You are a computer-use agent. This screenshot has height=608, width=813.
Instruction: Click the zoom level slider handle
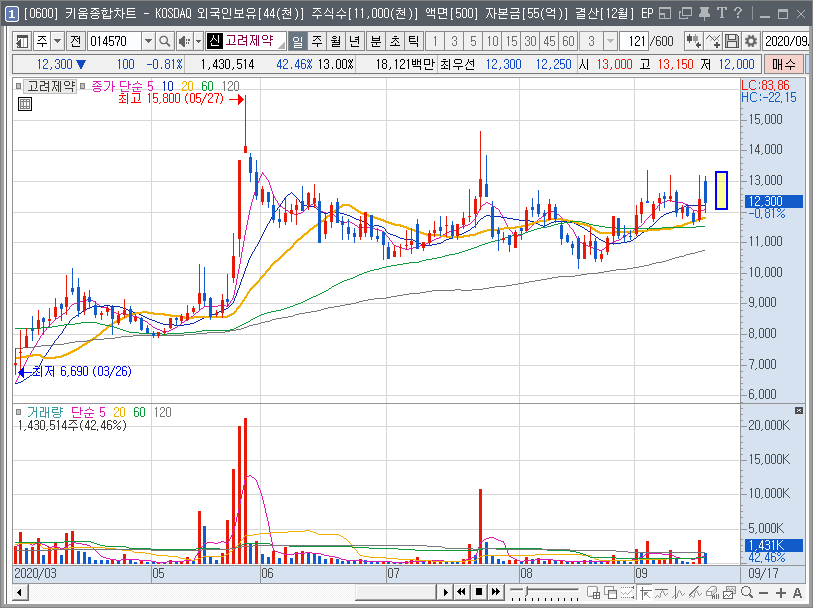pos(527,590)
